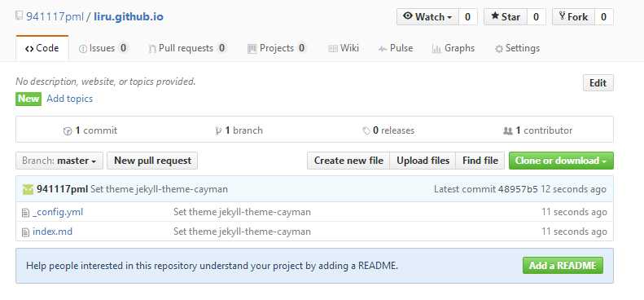
Task: Click the Code tab brackets icon
Action: (x=29, y=49)
